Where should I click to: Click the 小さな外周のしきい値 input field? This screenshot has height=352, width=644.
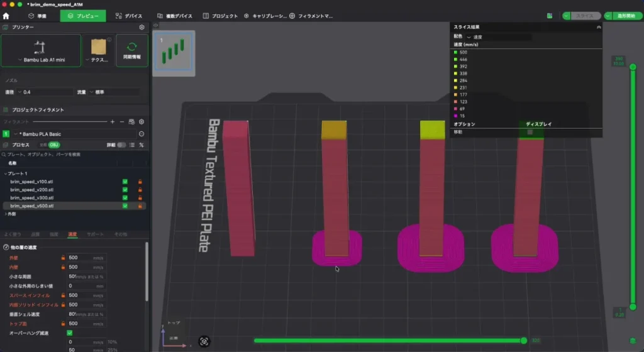point(86,286)
